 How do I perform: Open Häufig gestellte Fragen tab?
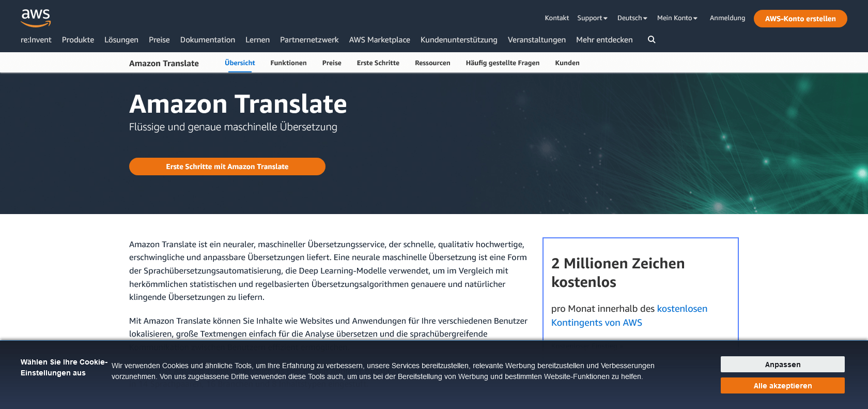(x=503, y=63)
